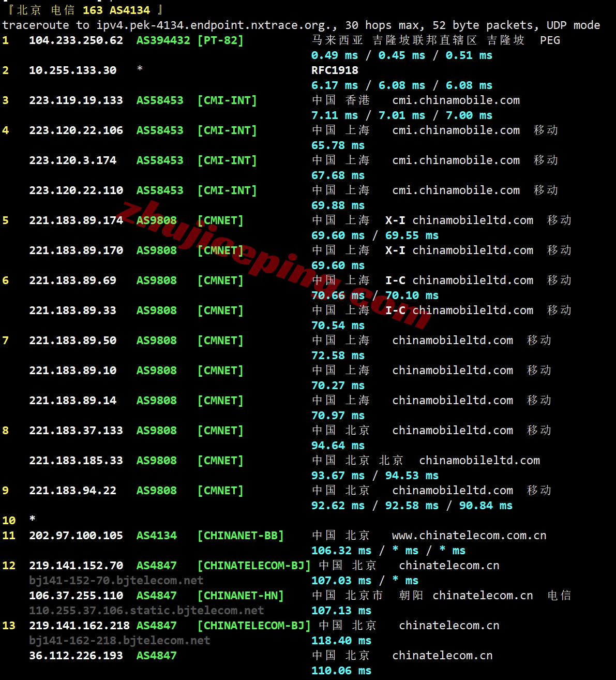The image size is (616, 680).
Task: Select the 106.32 ms latency value
Action: tap(341, 551)
